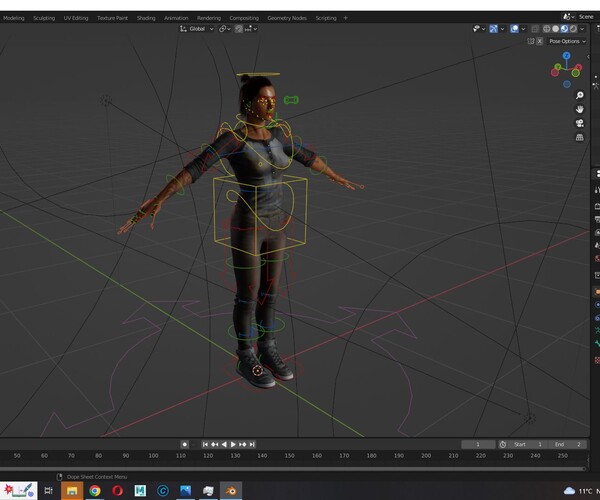The height and width of the screenshot is (500, 600).
Task: Open the scene selector icon dropdown
Action: [568, 17]
